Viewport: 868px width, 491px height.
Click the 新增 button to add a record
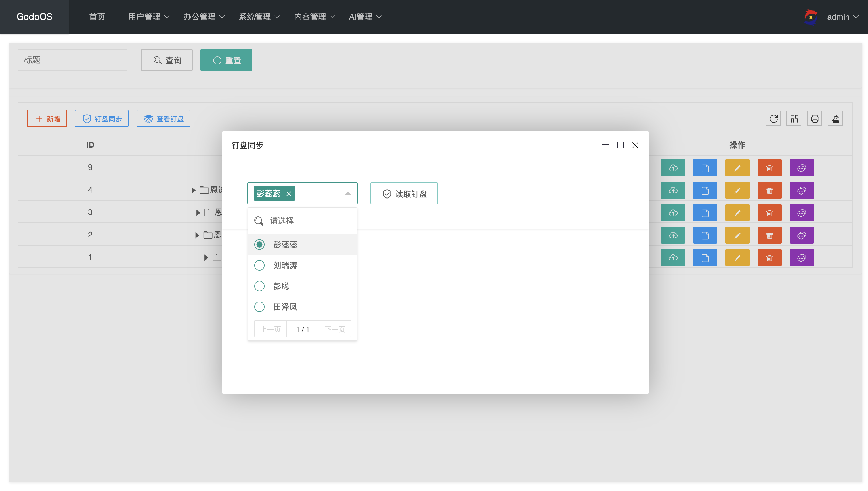(x=47, y=118)
